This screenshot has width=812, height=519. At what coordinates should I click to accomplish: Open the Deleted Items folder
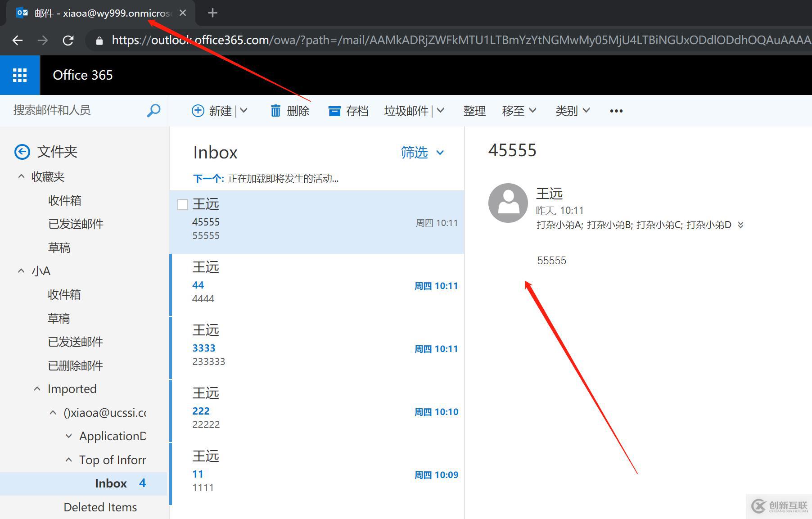pos(100,507)
